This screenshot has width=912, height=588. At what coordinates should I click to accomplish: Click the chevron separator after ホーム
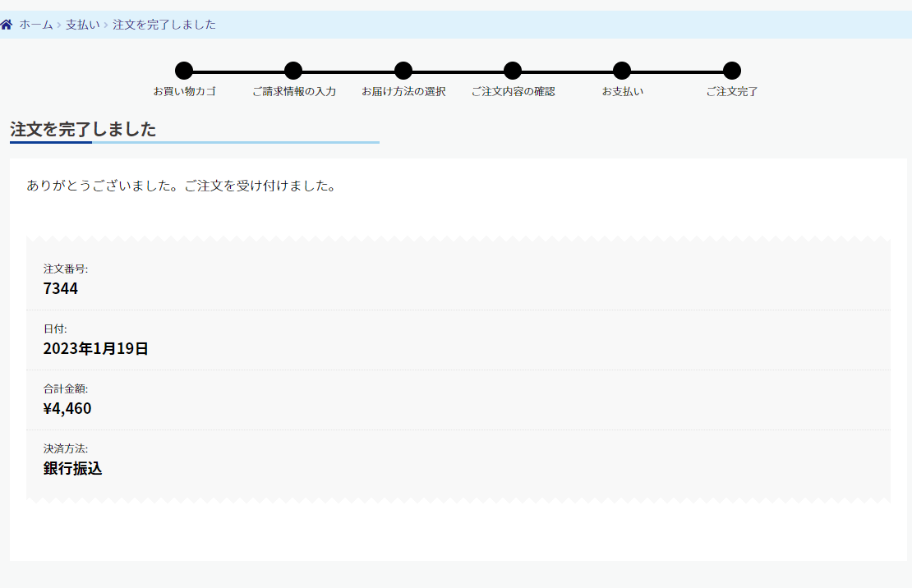pos(59,25)
